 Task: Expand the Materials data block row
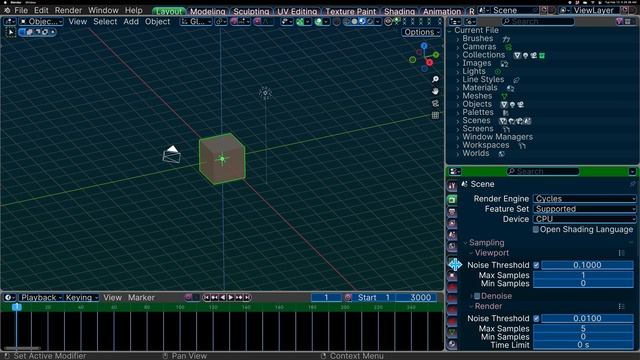[x=458, y=88]
